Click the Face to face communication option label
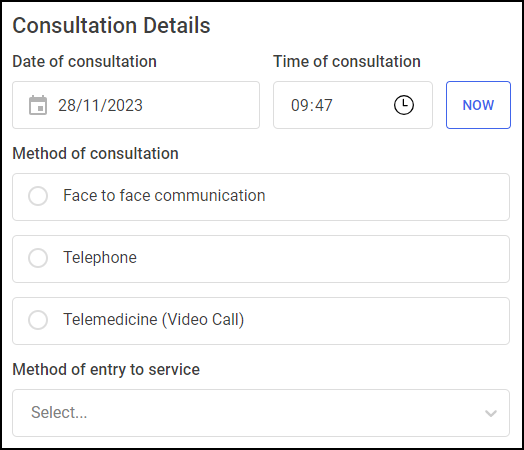524x450 pixels. pyautogui.click(x=164, y=195)
